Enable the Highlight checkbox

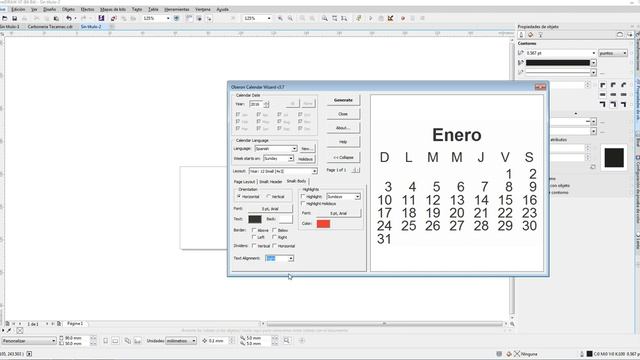coord(303,197)
